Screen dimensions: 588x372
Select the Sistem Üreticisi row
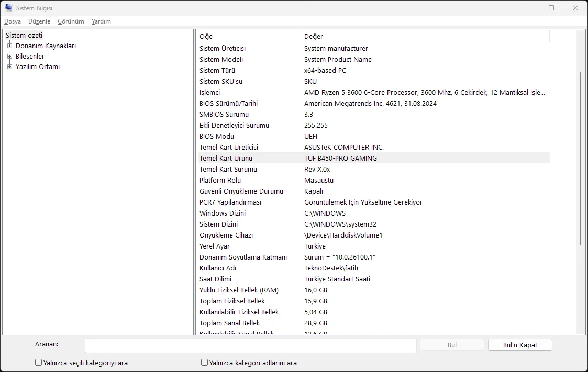tap(374, 48)
